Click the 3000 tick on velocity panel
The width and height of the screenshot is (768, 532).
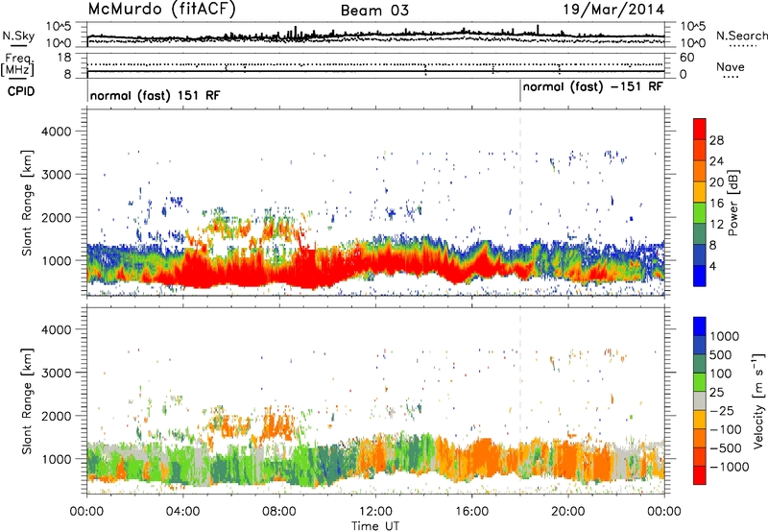56,373
